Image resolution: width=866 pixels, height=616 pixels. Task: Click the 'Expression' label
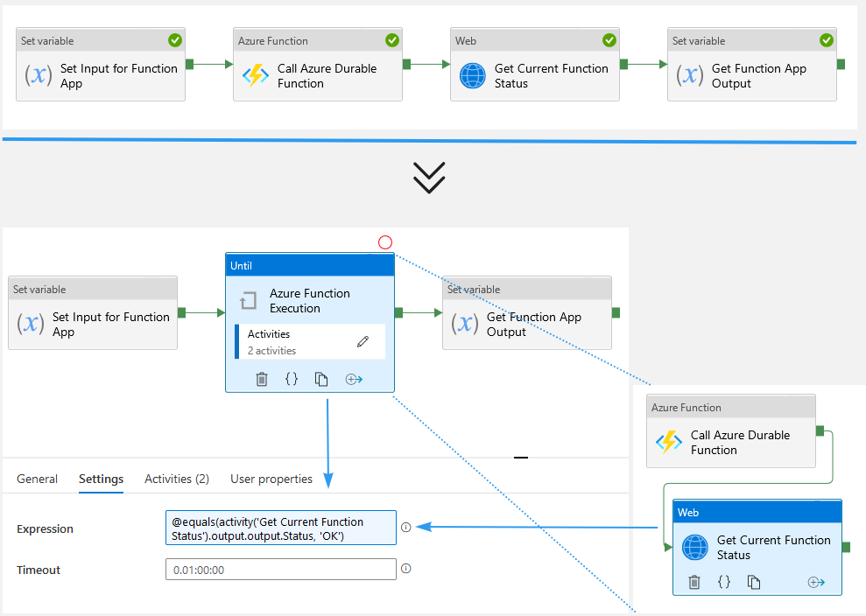tap(45, 528)
